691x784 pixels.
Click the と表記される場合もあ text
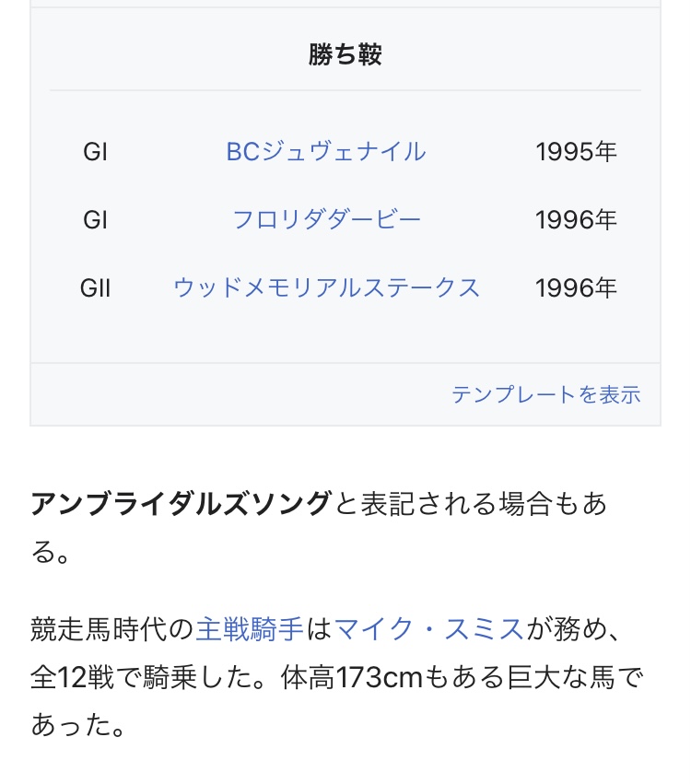point(470,503)
